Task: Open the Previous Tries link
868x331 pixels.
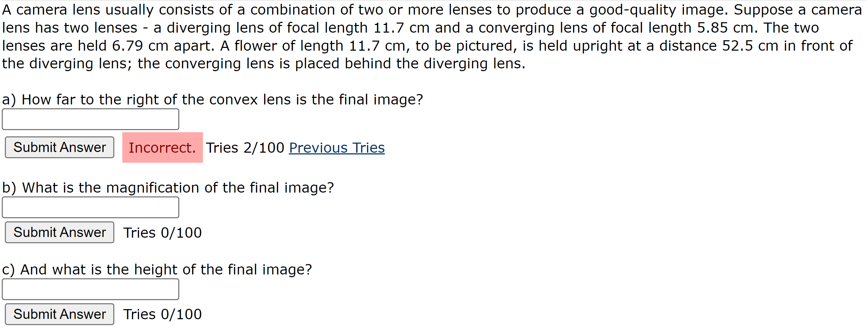Action: click(336, 147)
